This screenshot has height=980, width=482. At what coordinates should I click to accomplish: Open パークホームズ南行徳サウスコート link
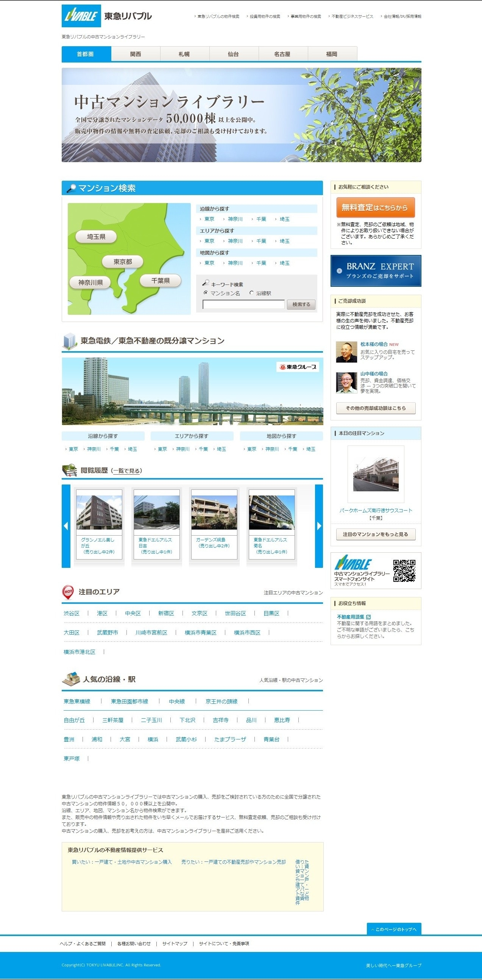coord(376,511)
